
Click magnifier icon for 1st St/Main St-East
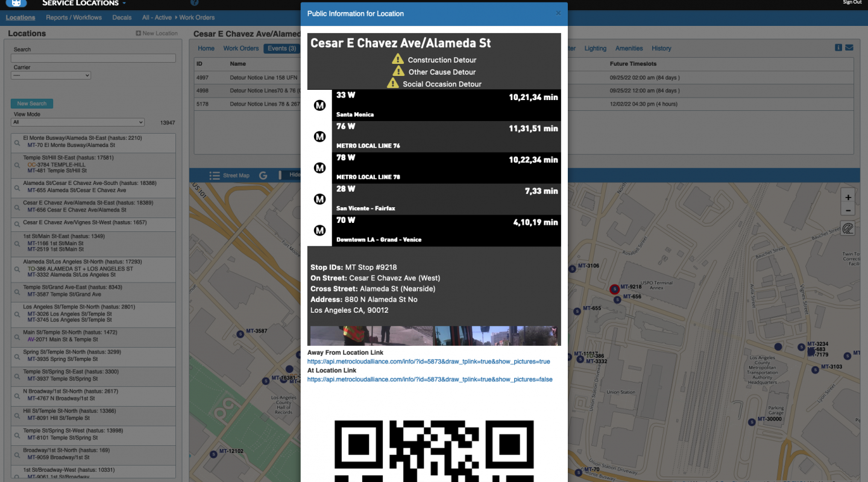click(17, 243)
